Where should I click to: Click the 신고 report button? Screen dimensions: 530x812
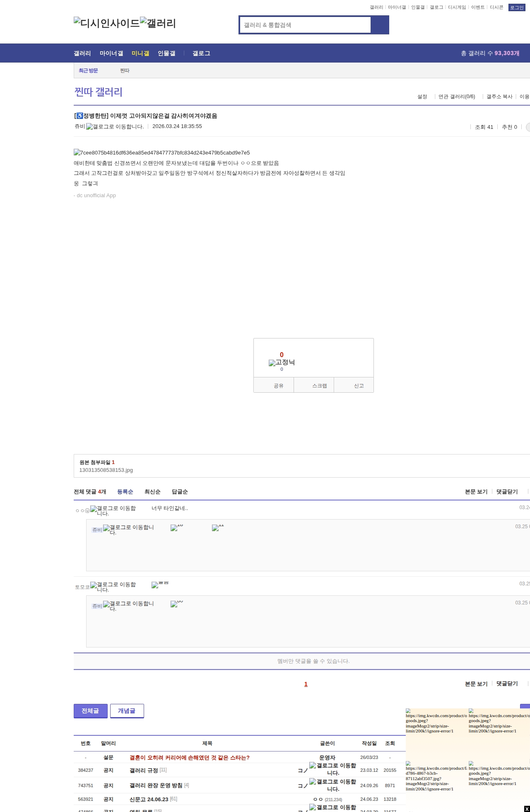359,386
